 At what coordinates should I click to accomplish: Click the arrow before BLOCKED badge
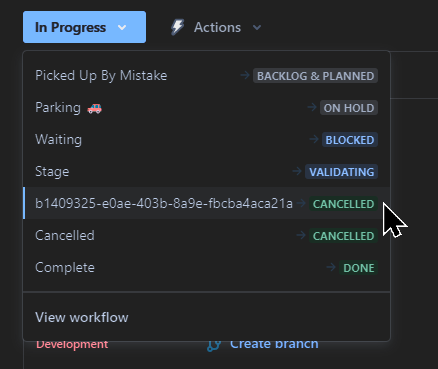314,139
